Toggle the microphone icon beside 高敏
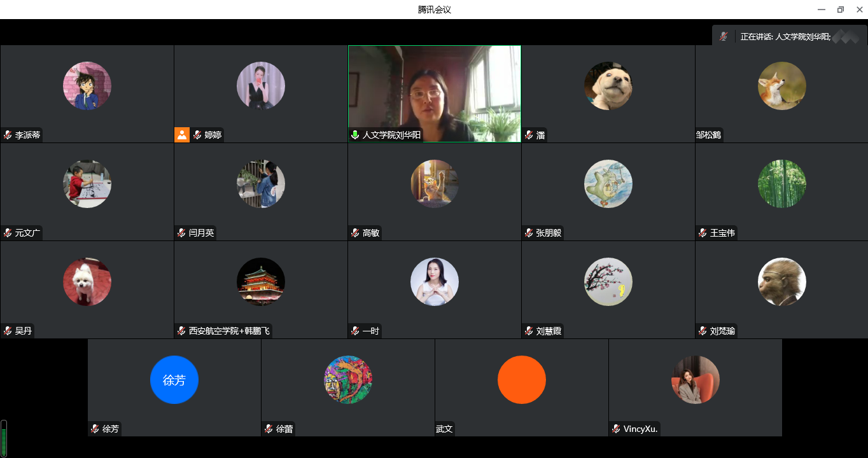Image resolution: width=868 pixels, height=458 pixels. pyautogui.click(x=355, y=233)
